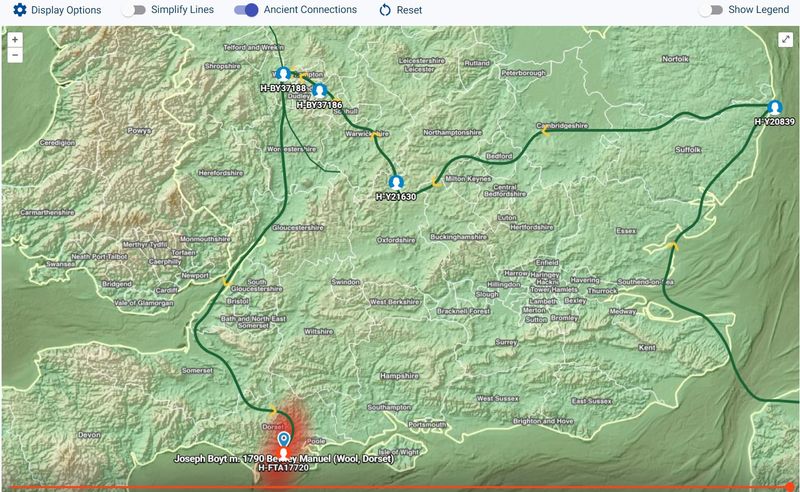Zoom out with the minus button
Image resolution: width=800 pixels, height=492 pixels.
point(14,56)
